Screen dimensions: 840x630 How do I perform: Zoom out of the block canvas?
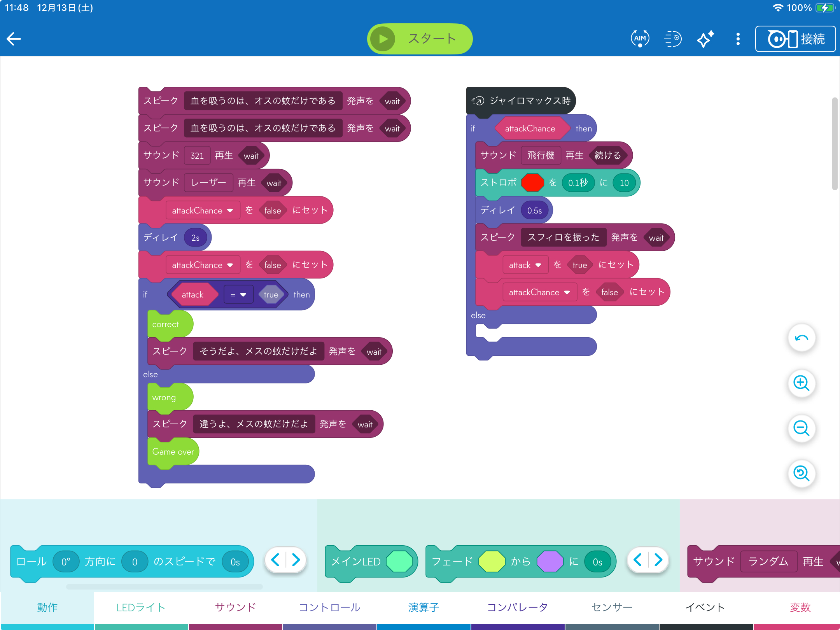[801, 428]
